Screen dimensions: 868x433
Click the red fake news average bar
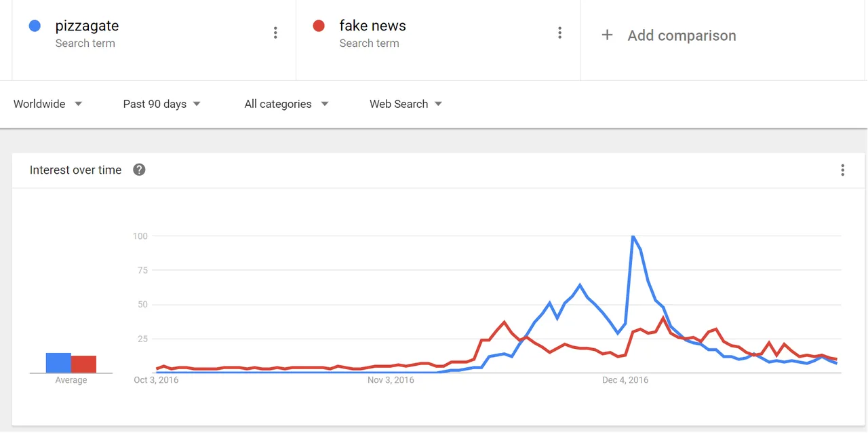coord(83,364)
